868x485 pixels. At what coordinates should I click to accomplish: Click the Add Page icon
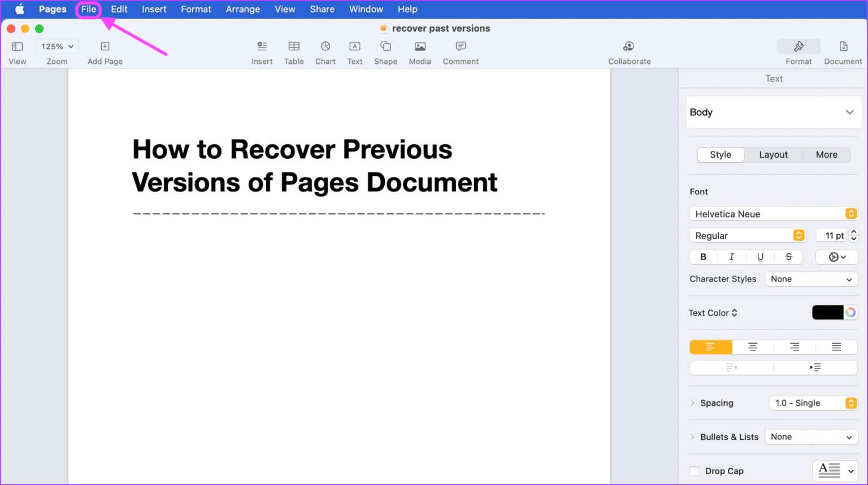coord(105,46)
